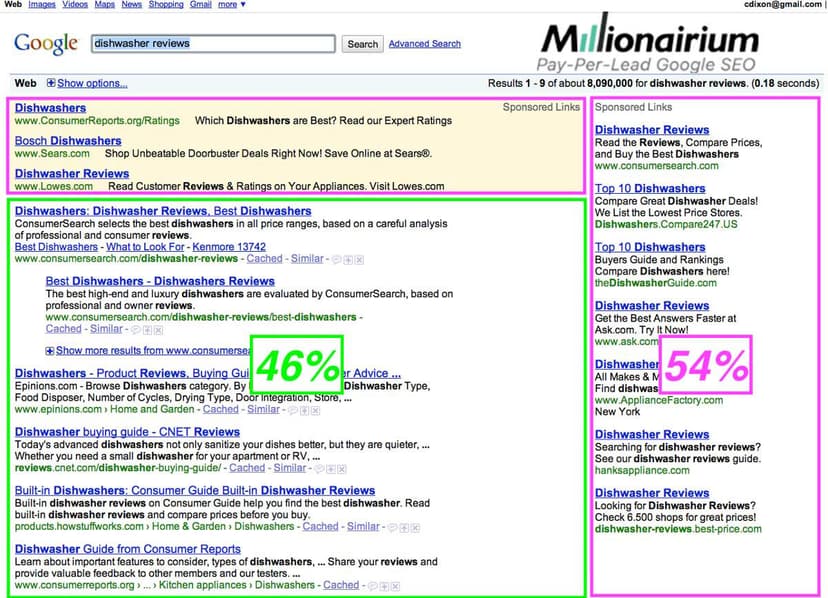The height and width of the screenshot is (598, 828).
Task: Go to Shopping in the top navigation
Action: (166, 5)
